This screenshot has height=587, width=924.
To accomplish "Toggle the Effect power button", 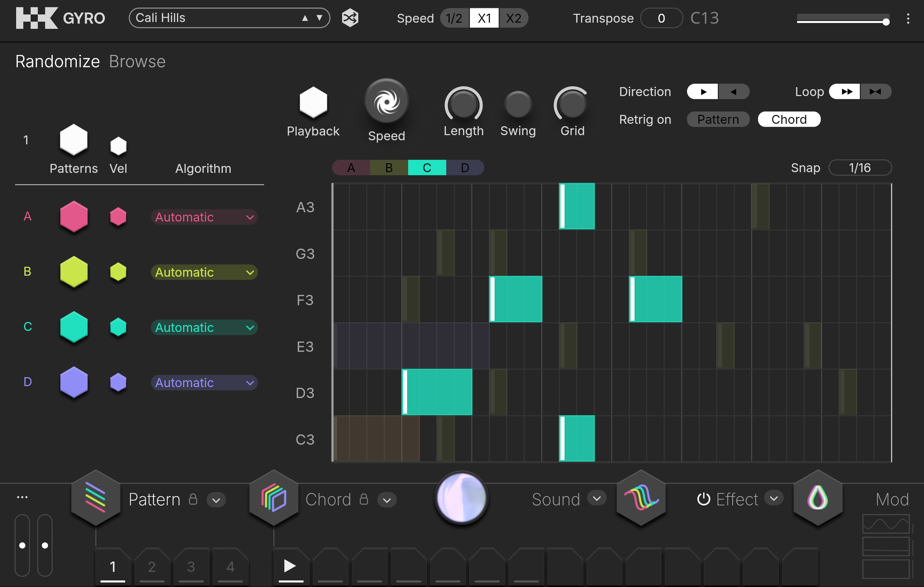I will pyautogui.click(x=703, y=499).
